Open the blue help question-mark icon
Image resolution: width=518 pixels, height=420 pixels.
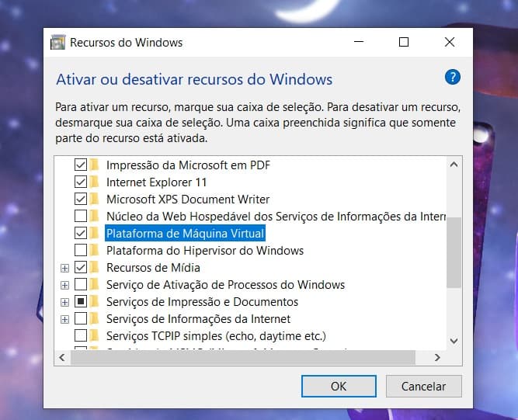coord(452,78)
